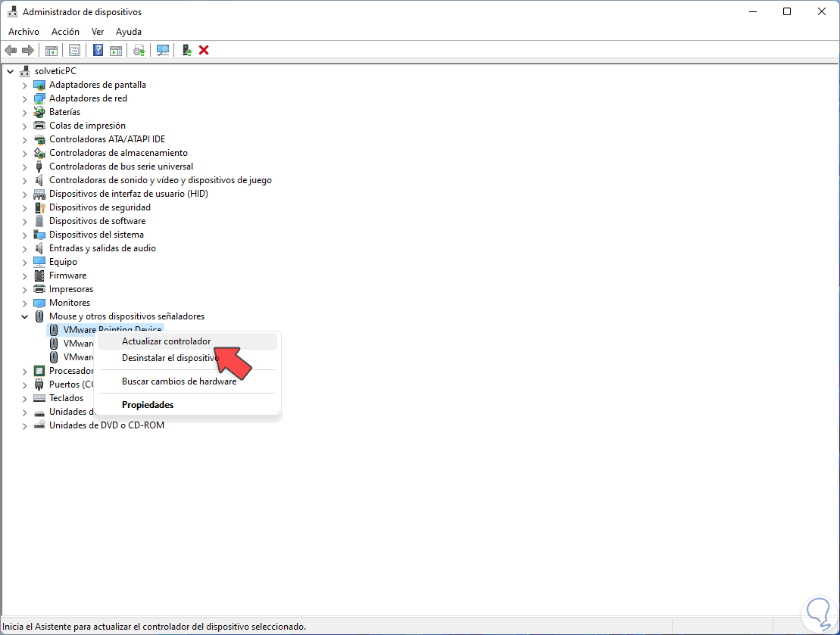Click the status bar hint text

[x=155, y=627]
